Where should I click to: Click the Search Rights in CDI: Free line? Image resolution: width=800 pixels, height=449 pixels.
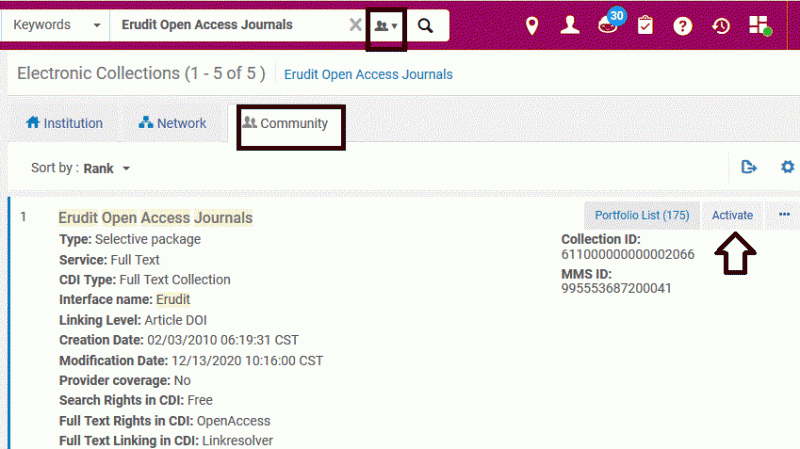(136, 400)
